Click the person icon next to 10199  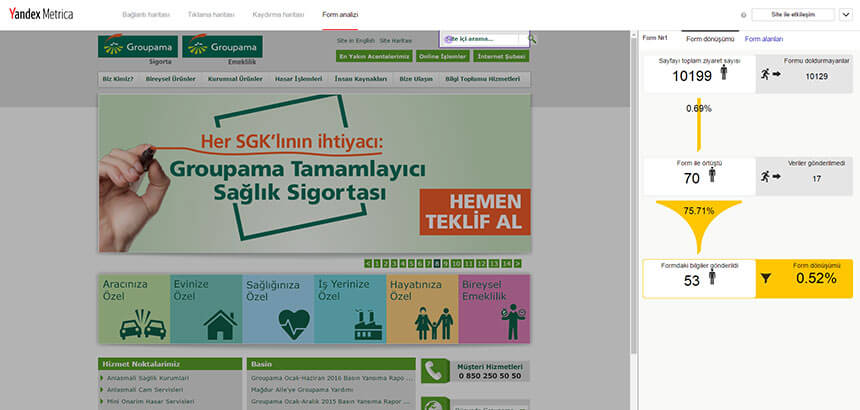pos(723,72)
